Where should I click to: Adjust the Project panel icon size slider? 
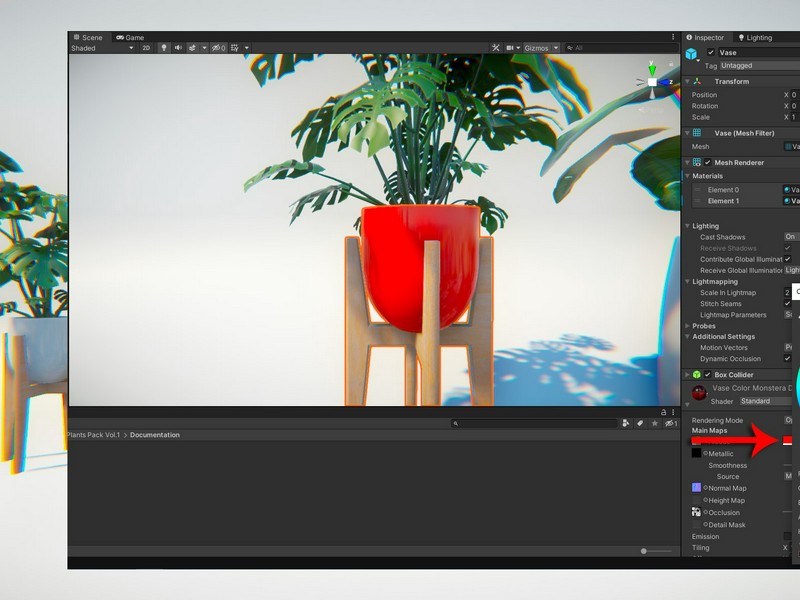click(x=657, y=551)
